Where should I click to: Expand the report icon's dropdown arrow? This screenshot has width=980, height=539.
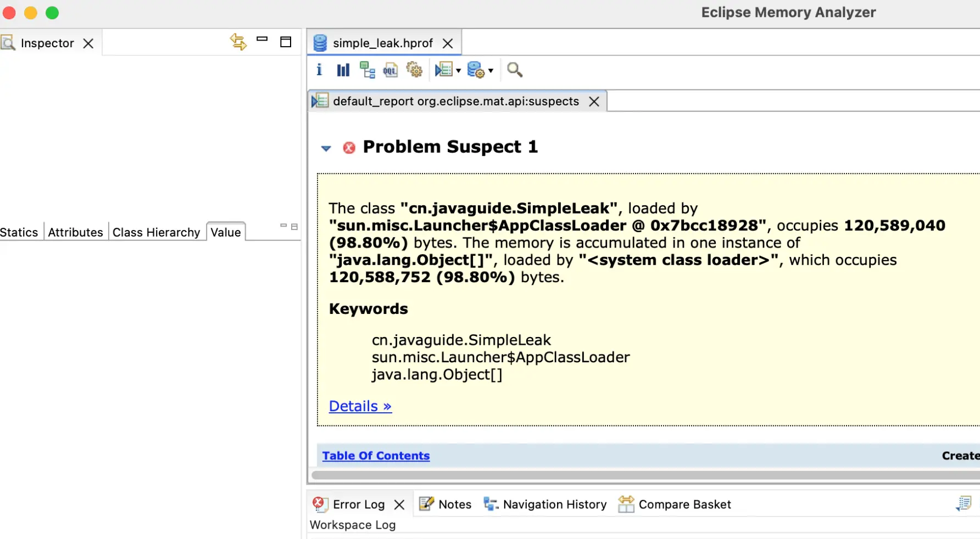pyautogui.click(x=459, y=71)
